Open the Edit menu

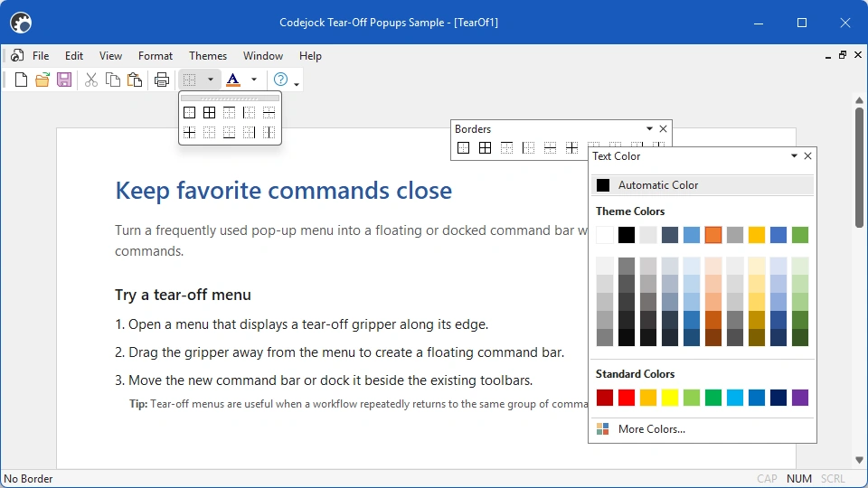click(73, 56)
